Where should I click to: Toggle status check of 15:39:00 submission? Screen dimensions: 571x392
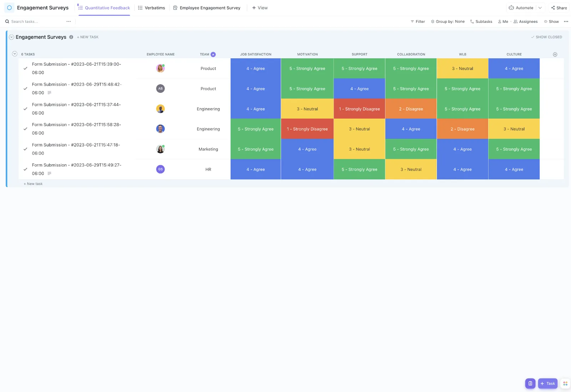coord(25,68)
